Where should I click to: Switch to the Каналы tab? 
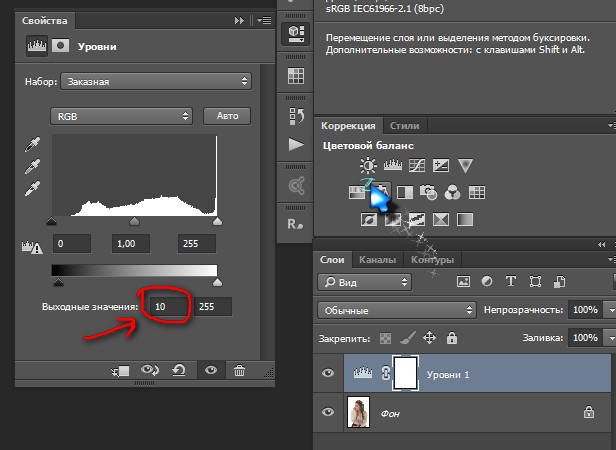[x=377, y=260]
